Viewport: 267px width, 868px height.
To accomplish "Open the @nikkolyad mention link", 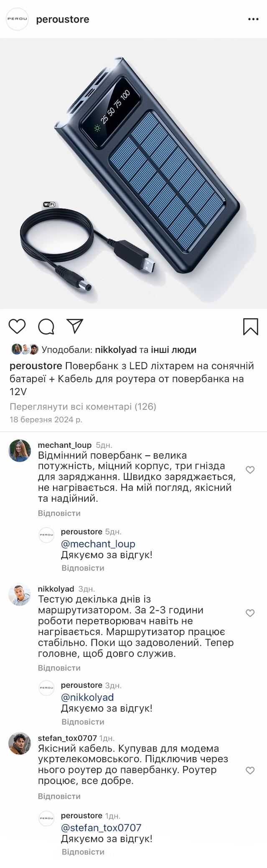I will (87, 697).
